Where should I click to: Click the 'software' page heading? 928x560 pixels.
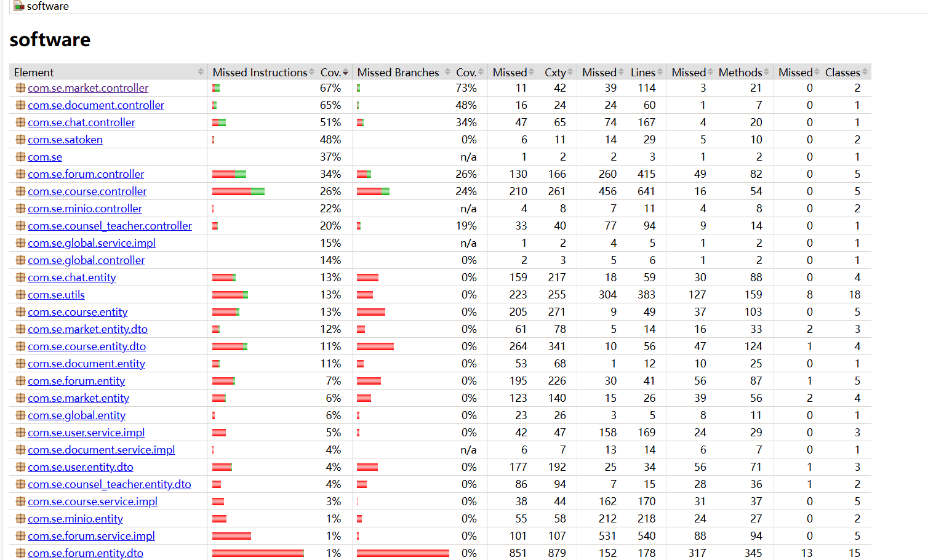tap(50, 39)
